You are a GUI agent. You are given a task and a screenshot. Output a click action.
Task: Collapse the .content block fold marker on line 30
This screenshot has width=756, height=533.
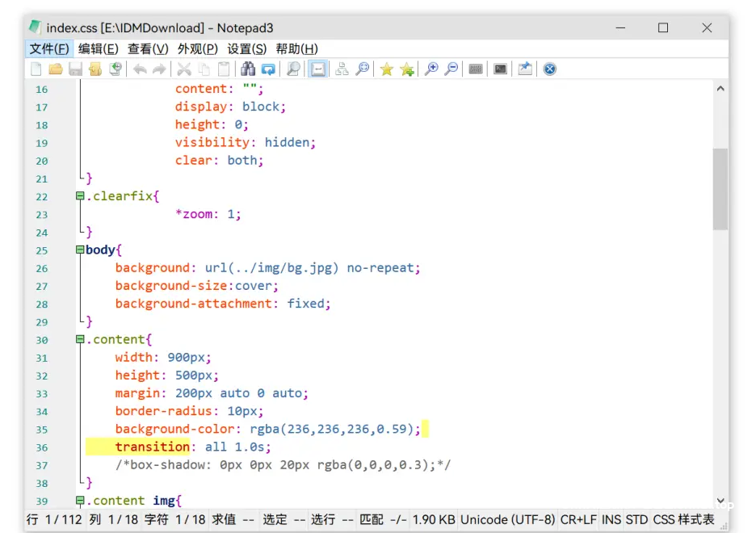(x=80, y=339)
